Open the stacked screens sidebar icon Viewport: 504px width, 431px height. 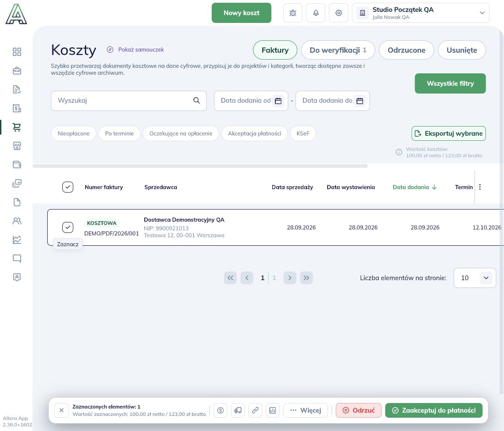pos(16,183)
